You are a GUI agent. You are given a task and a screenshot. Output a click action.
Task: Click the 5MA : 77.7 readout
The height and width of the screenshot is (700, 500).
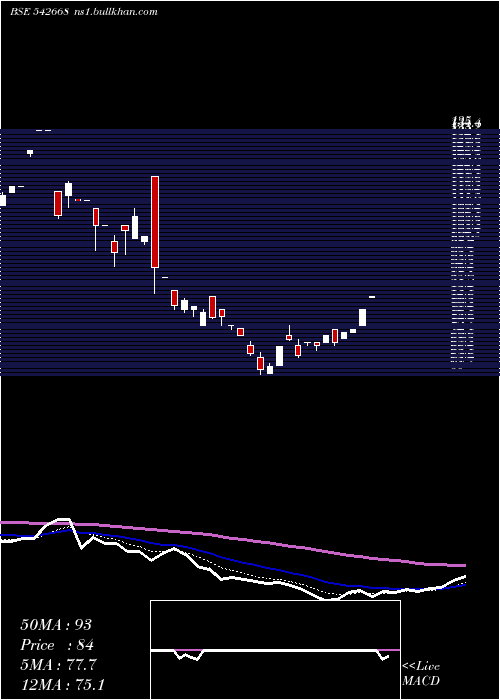coord(58,664)
